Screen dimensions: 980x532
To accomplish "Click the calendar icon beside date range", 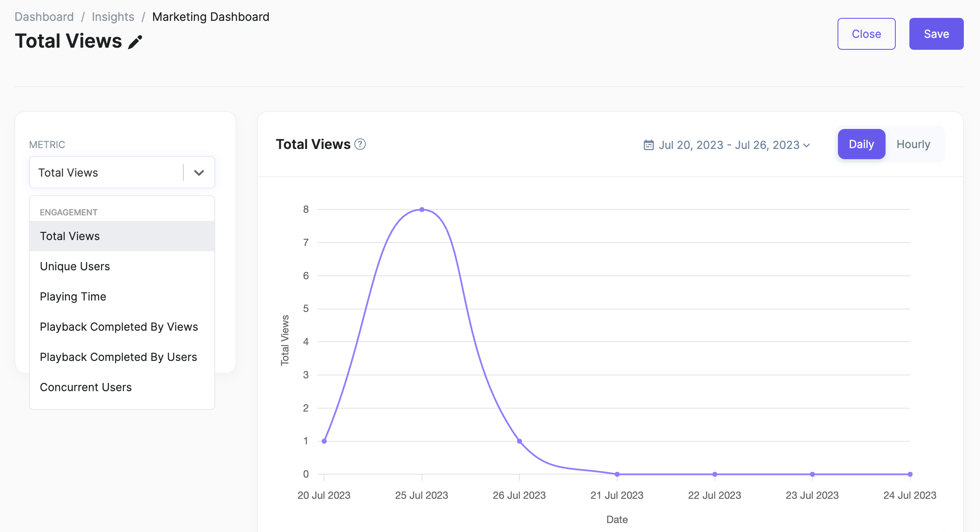I will pyautogui.click(x=648, y=145).
